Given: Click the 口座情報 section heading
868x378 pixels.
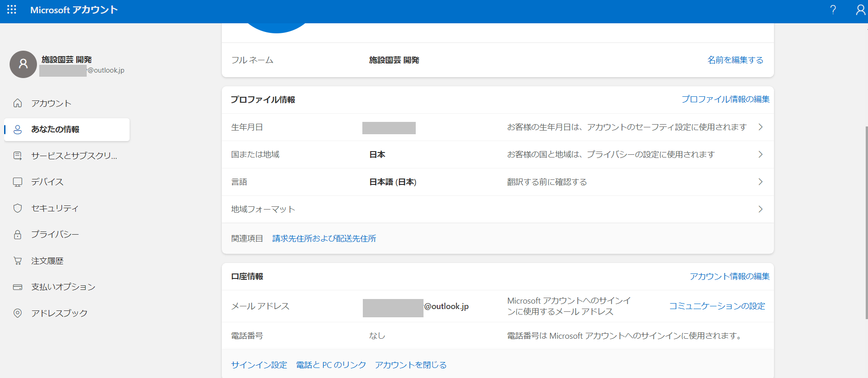Looking at the screenshot, I should coord(247,276).
